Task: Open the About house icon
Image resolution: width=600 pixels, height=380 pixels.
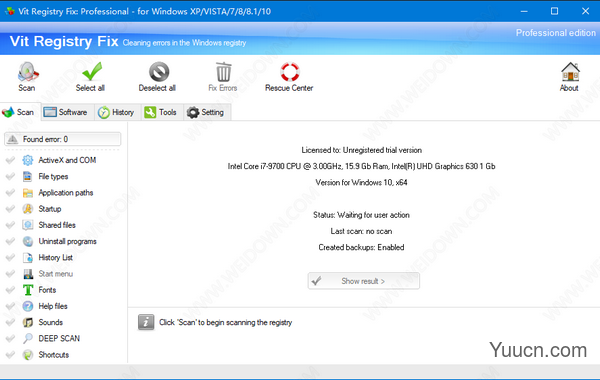Action: (570, 72)
